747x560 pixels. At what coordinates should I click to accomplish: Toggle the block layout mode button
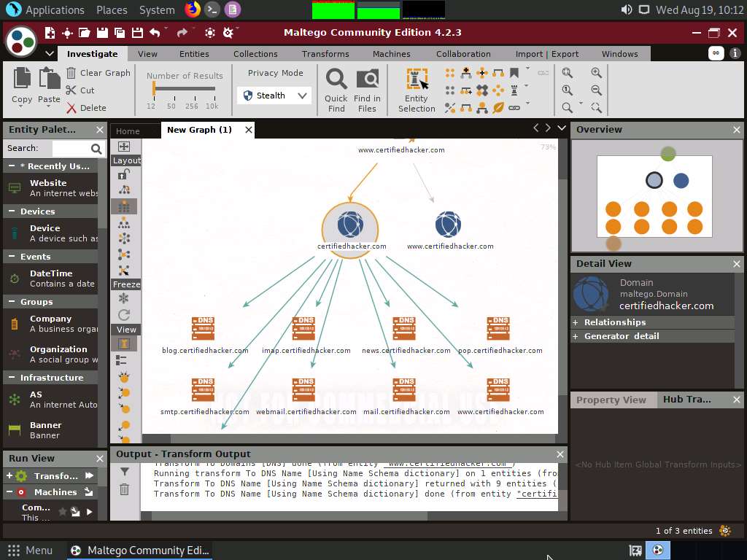point(124,206)
